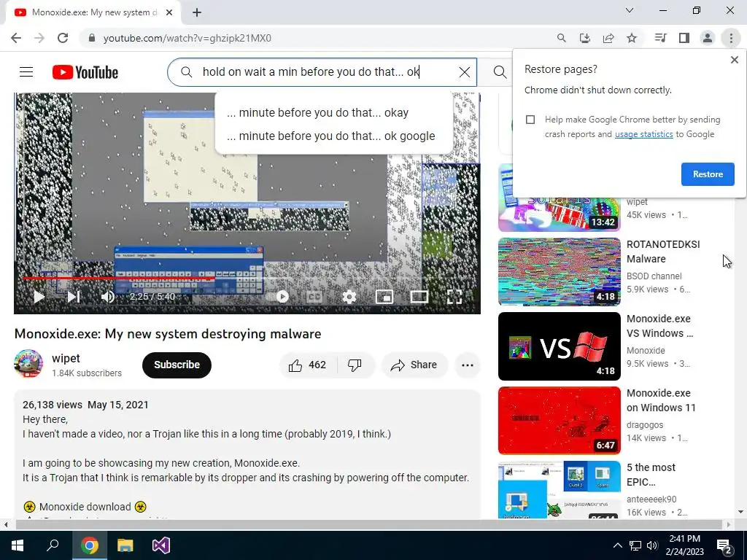Open the Windows Start menu
The width and height of the screenshot is (747, 560).
18,545
